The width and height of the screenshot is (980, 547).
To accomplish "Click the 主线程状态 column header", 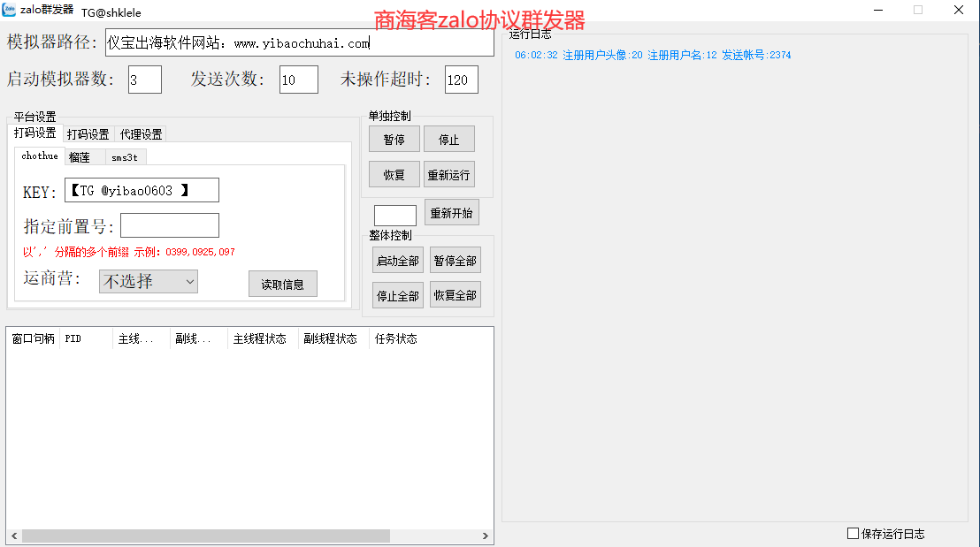I will tap(263, 338).
